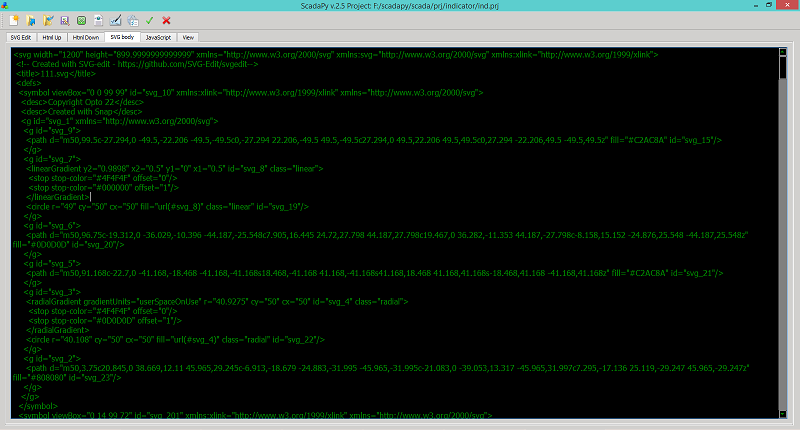Click the new document icon with sun
The image size is (800, 430).
[x=14, y=20]
